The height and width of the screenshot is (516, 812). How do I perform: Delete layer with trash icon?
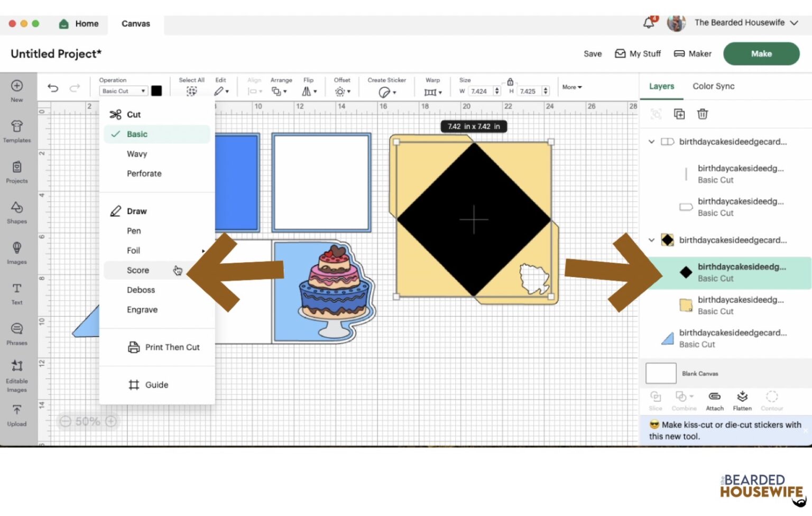(702, 114)
